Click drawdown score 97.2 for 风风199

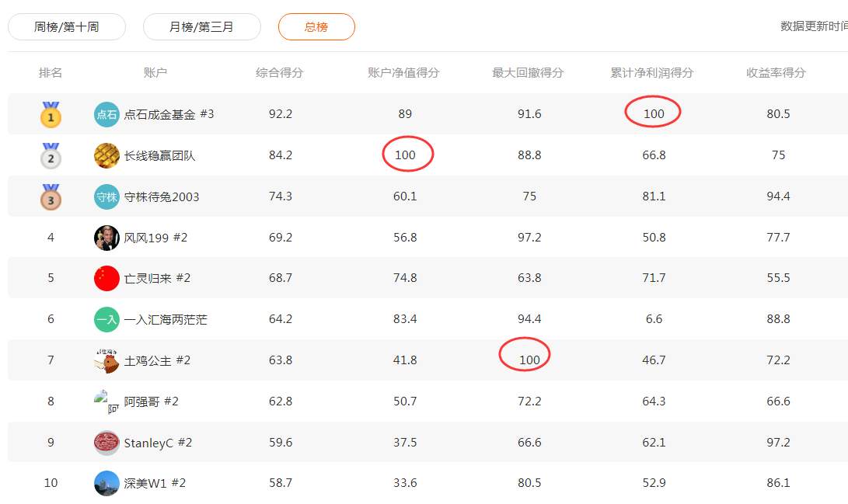pos(529,237)
